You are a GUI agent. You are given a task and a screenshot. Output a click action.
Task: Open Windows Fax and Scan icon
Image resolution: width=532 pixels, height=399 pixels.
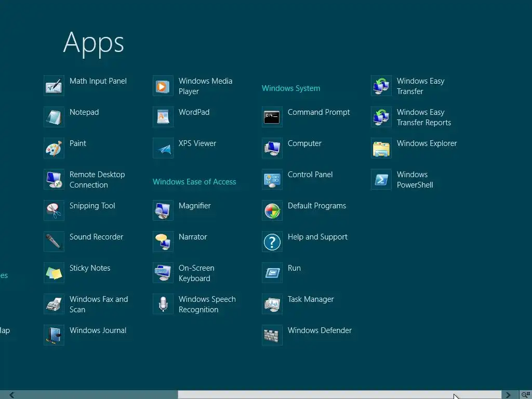[54, 304]
